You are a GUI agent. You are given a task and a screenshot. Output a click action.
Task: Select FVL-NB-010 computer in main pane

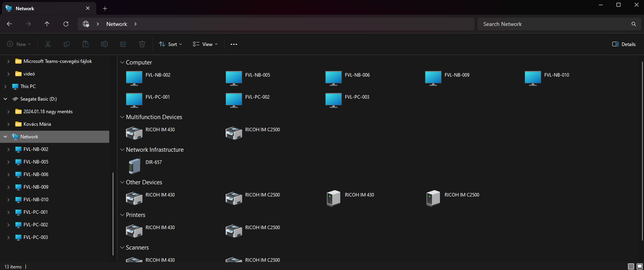coord(533,78)
